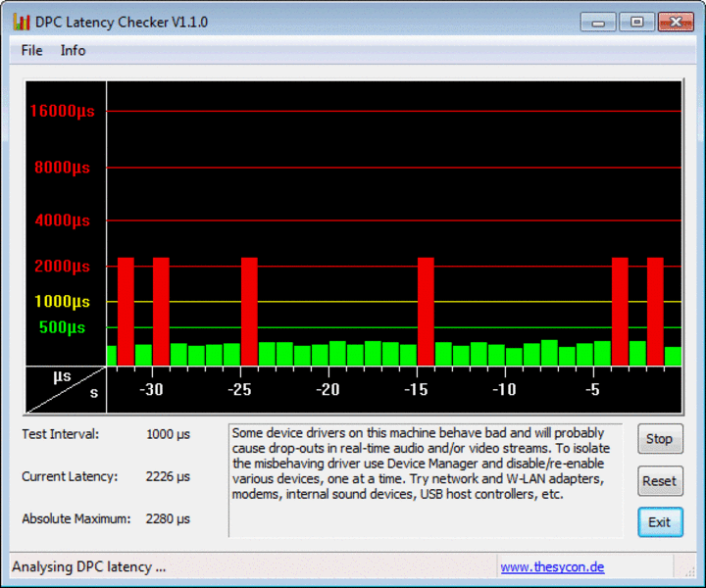Open the www.thesycon.de link
Viewport: 706px width, 588px height.
(x=552, y=566)
